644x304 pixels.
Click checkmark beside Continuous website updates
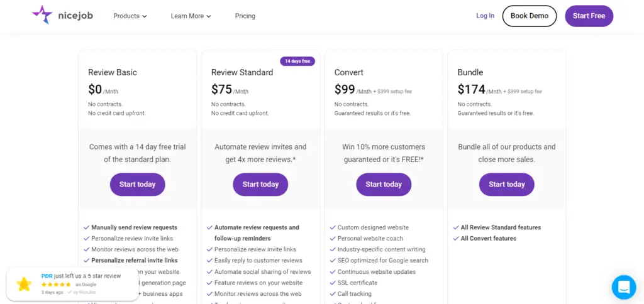click(333, 271)
